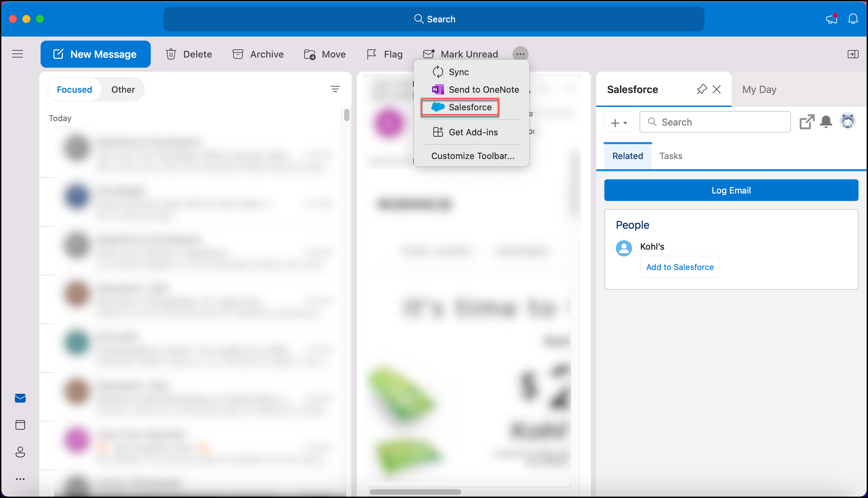Open People contacts in left sidebar
Screen dimensions: 868x498
tap(20, 452)
